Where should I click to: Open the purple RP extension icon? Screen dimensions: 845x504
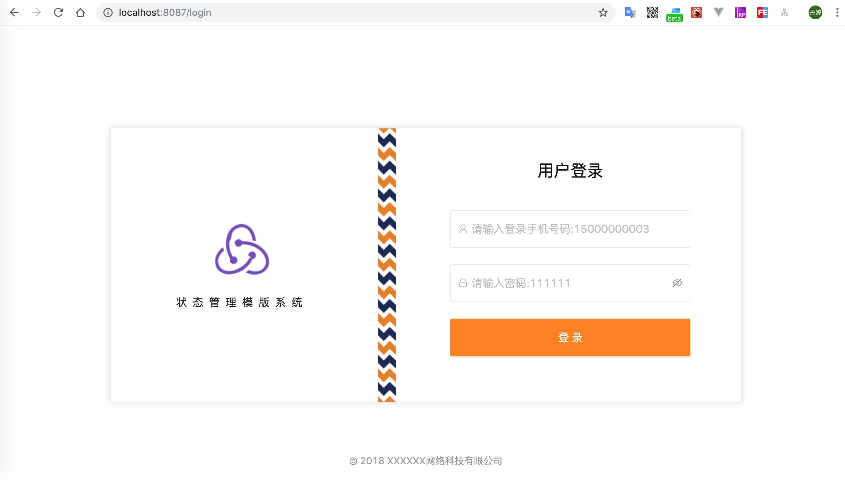point(740,13)
